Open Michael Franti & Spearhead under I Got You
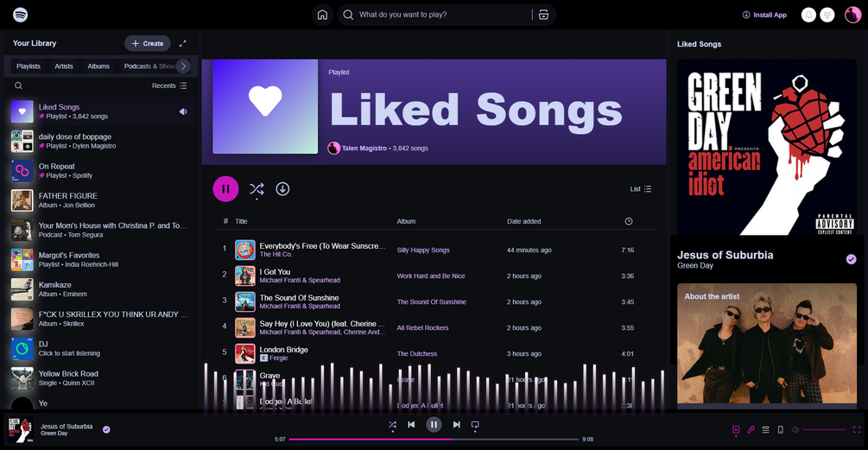Image resolution: width=868 pixels, height=450 pixels. tap(300, 280)
